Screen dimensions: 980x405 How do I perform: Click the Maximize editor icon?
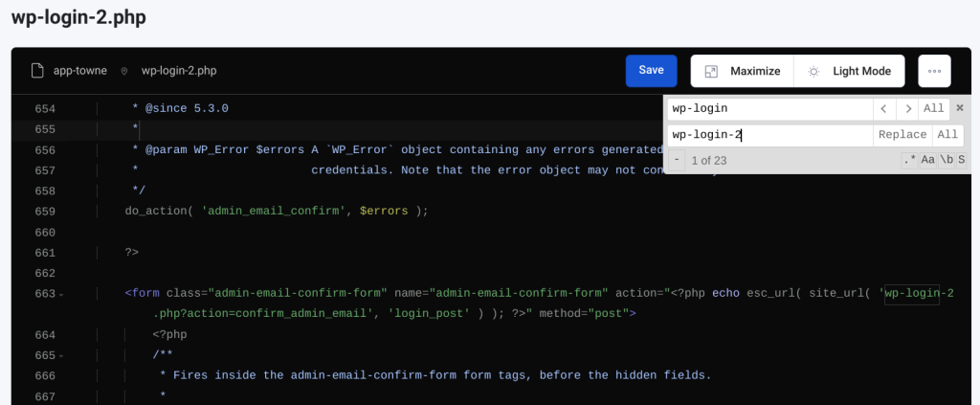tap(711, 71)
